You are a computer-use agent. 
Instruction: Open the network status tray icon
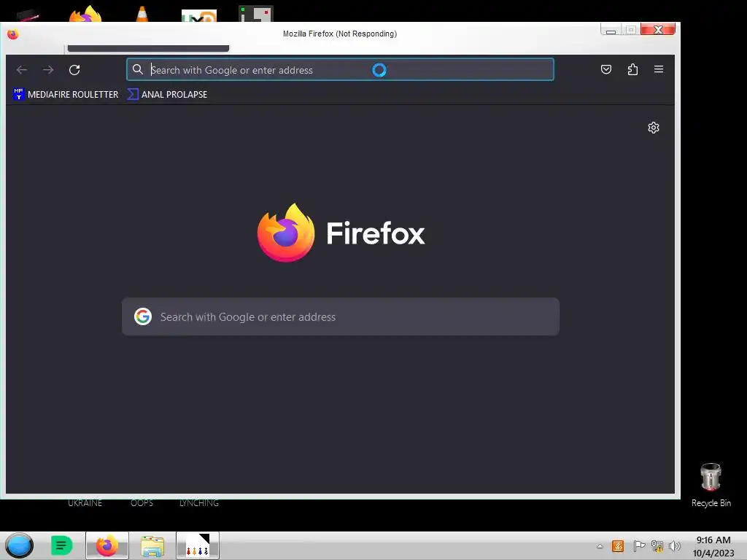[657, 546]
